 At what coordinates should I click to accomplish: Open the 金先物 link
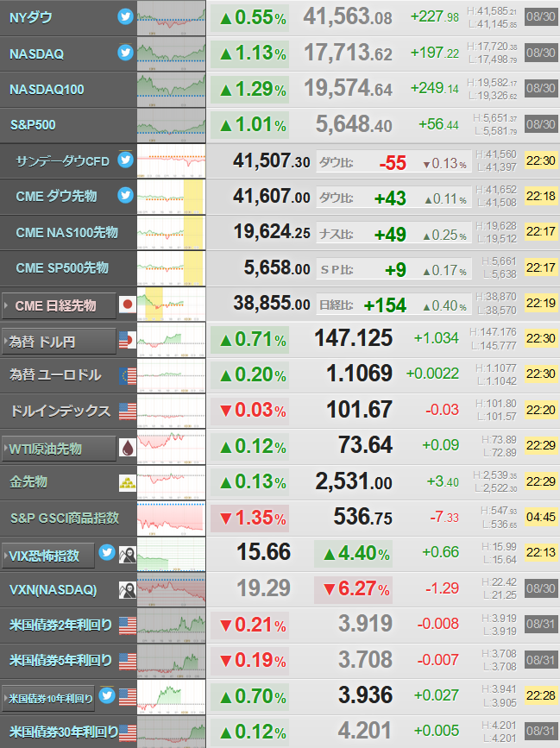[28, 481]
